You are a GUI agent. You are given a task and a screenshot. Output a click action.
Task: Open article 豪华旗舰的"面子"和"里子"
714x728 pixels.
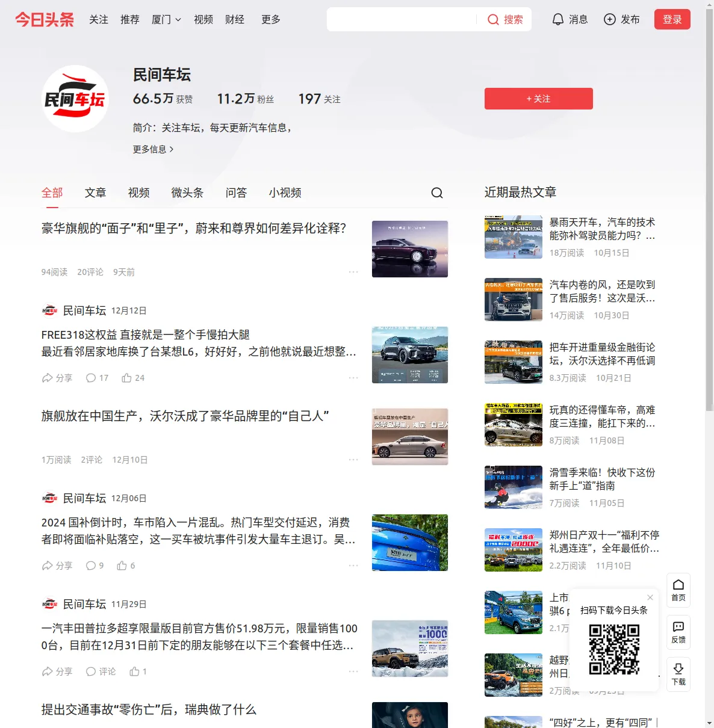coord(194,229)
